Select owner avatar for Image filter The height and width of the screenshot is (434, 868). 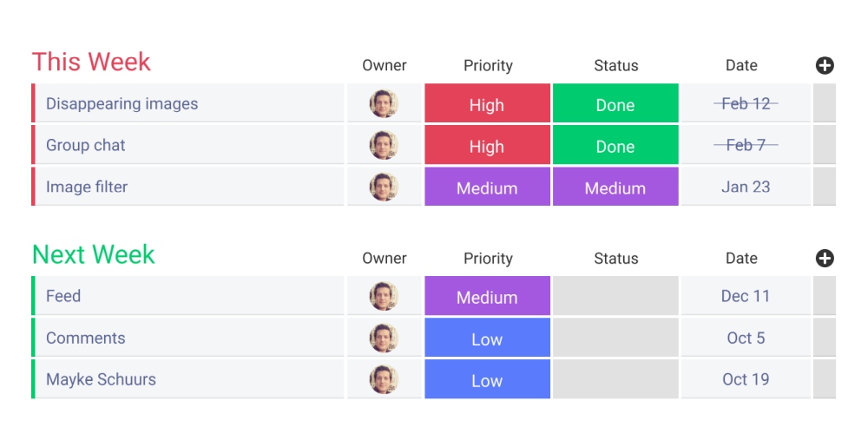384,187
